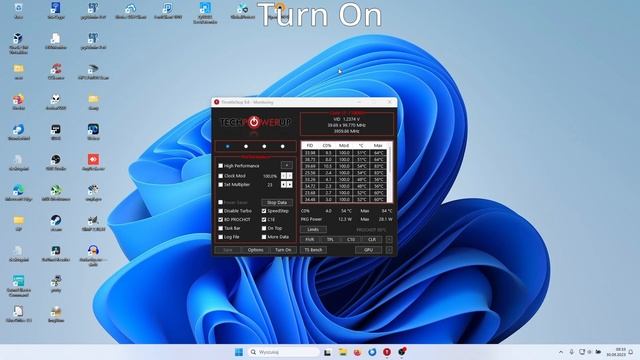Image resolution: width=640 pixels, height=360 pixels.
Task: Increase the Set Multiplier value
Action: tap(289, 184)
